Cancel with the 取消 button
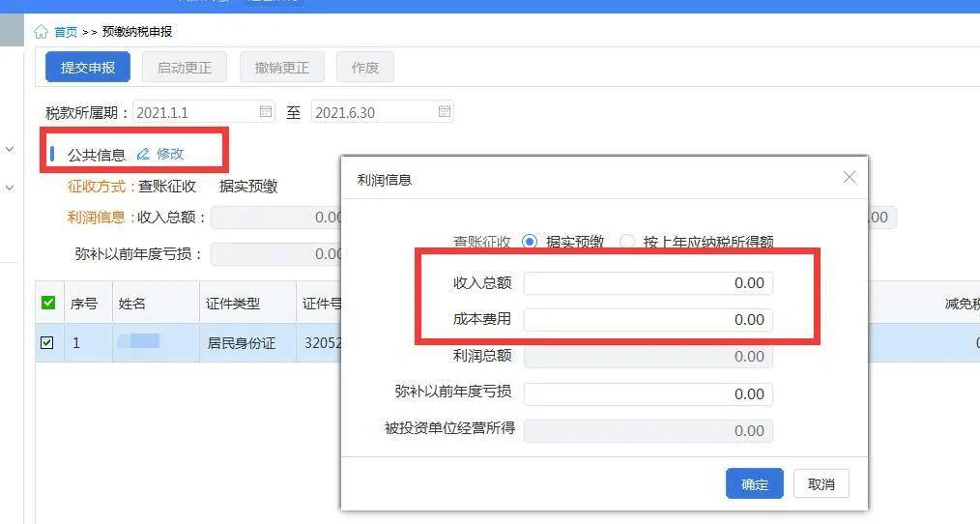This screenshot has width=980, height=524. pos(821,483)
